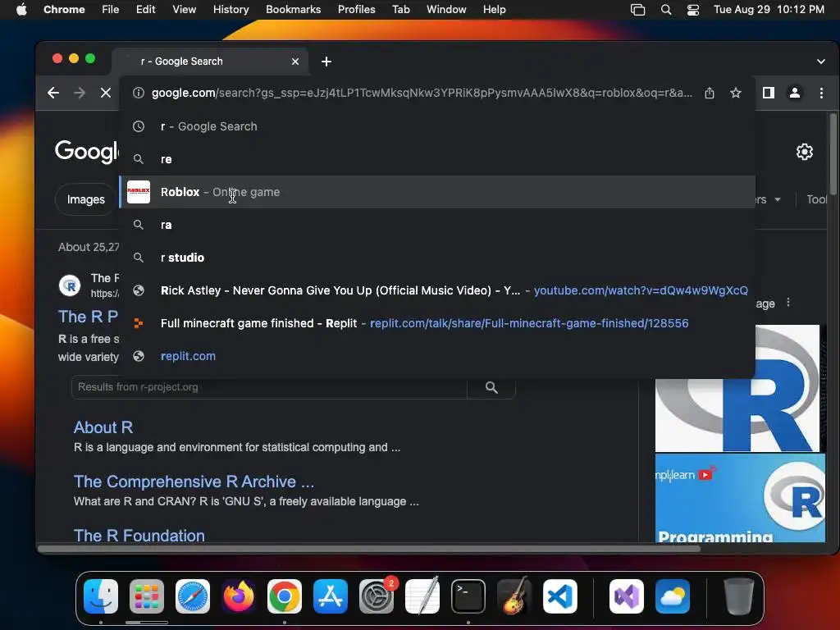Click the "Results from r-project.org" search box
The image size is (840, 630).
[x=269, y=387]
